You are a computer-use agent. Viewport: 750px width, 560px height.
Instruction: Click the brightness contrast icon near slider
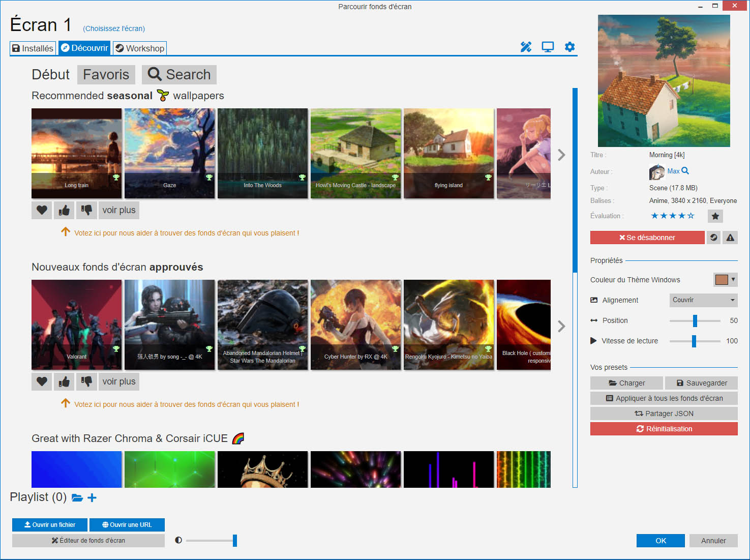[x=178, y=540]
